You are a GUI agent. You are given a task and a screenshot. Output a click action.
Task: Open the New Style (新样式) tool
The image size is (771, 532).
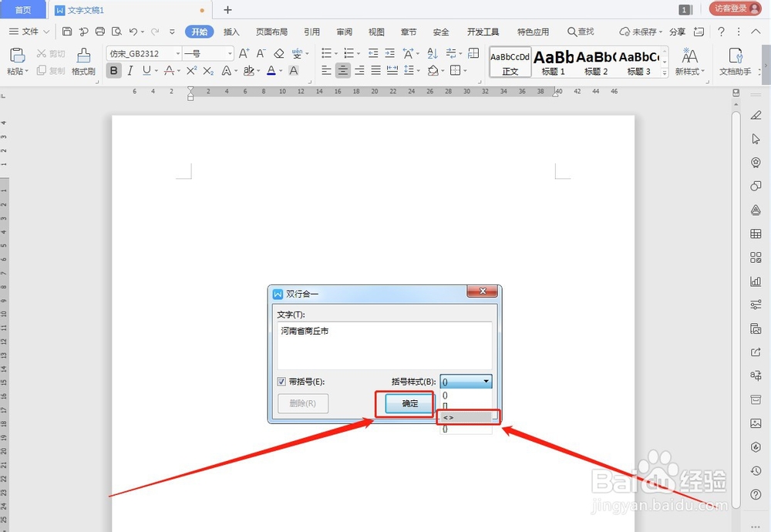(x=689, y=61)
